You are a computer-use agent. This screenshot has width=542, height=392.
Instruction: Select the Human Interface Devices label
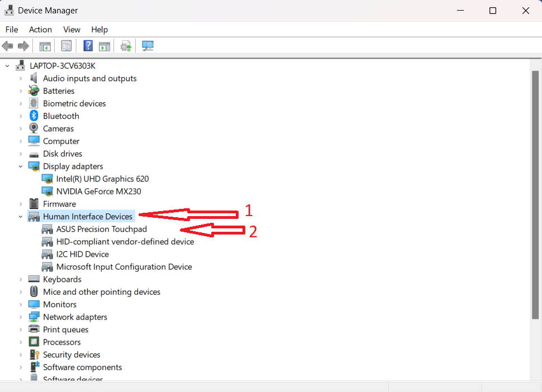click(x=88, y=217)
